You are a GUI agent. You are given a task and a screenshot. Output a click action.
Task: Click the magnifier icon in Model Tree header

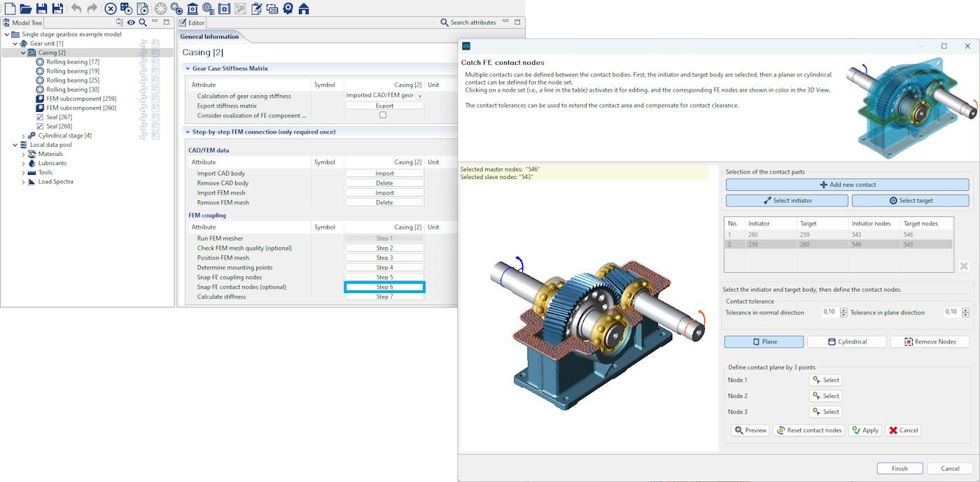click(x=143, y=22)
